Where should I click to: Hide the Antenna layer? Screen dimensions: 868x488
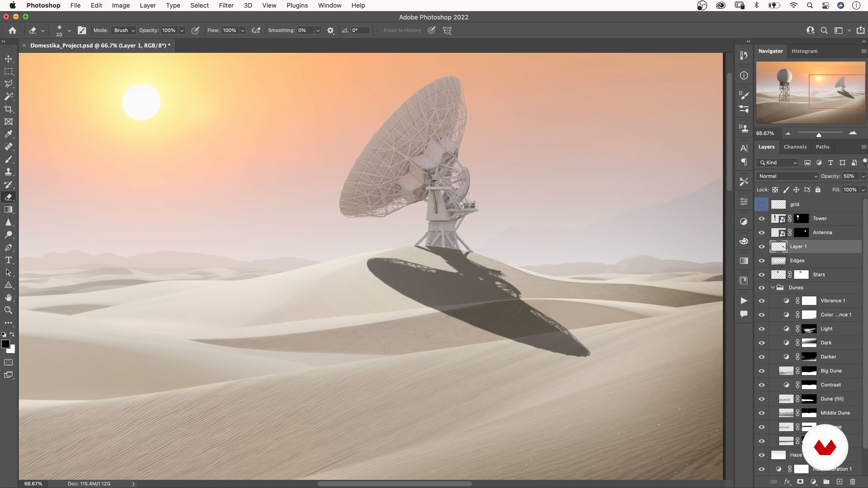tap(762, 232)
